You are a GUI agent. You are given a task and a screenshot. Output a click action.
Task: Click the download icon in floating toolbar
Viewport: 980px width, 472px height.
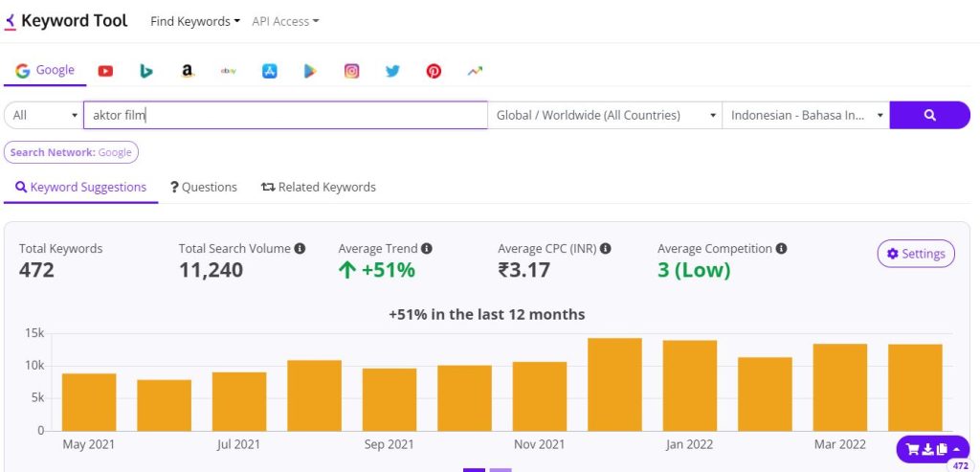(928, 449)
